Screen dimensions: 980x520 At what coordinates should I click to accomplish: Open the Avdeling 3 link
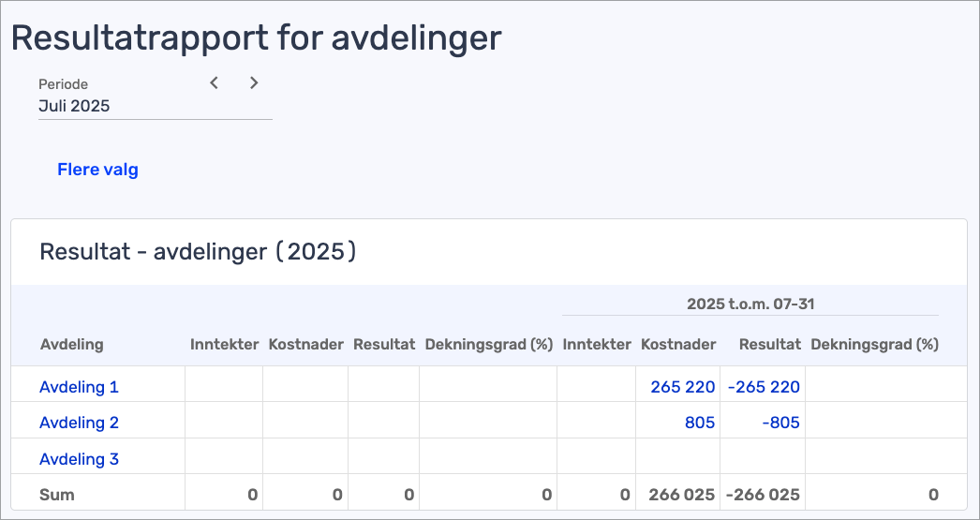79,459
